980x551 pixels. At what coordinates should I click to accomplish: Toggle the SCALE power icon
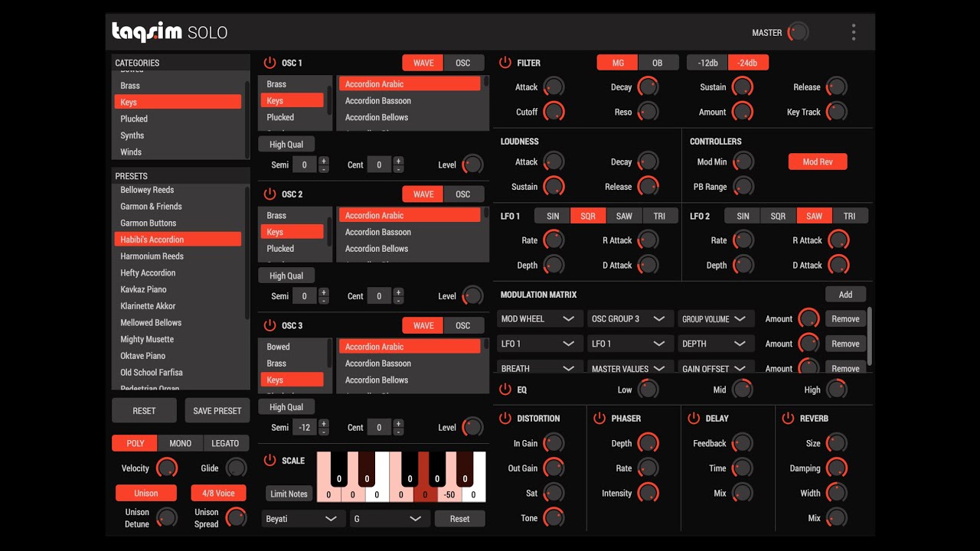click(x=269, y=461)
